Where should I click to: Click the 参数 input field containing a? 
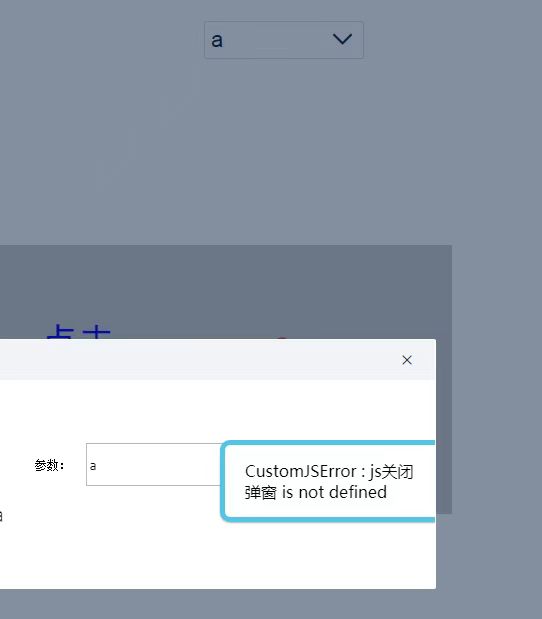click(154, 465)
